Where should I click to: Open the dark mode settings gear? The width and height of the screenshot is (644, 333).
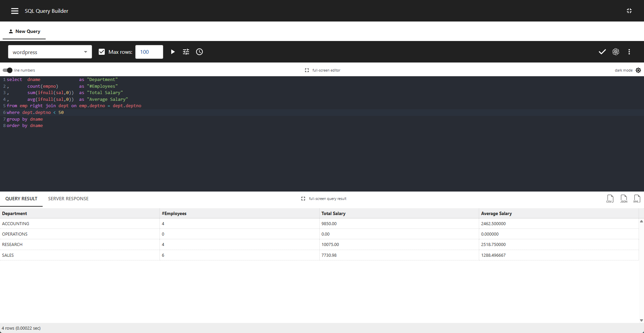(638, 70)
